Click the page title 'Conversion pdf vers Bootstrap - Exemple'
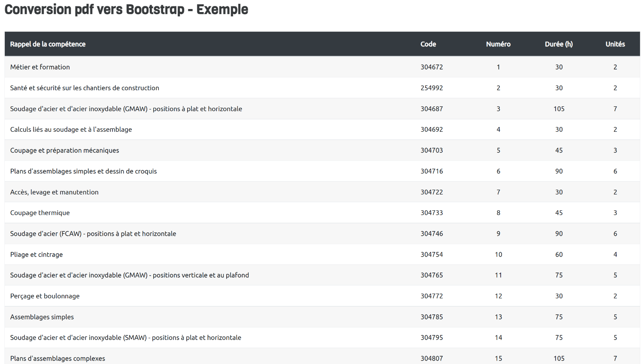Screen dimensions: 644x364 126,9
